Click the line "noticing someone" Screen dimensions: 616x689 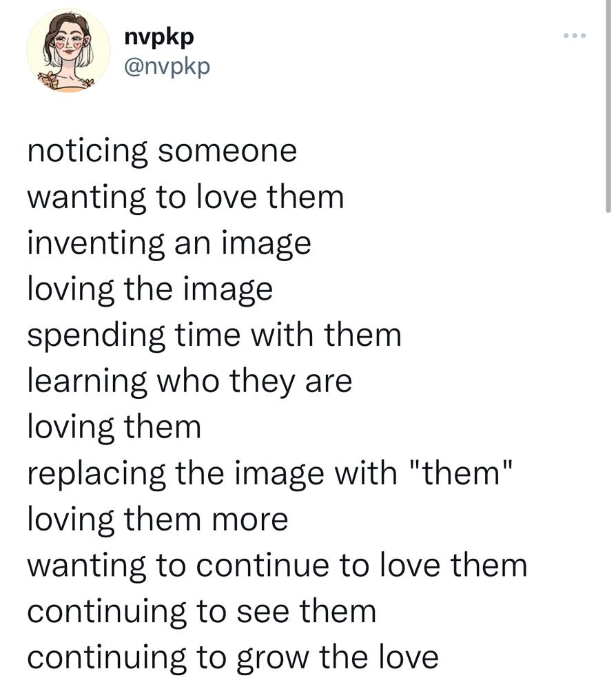(x=162, y=151)
